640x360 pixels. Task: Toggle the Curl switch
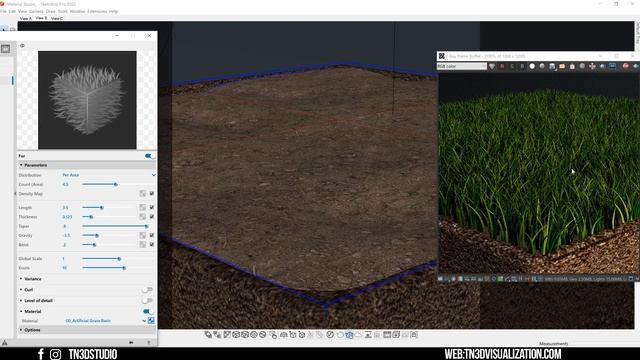pos(147,290)
